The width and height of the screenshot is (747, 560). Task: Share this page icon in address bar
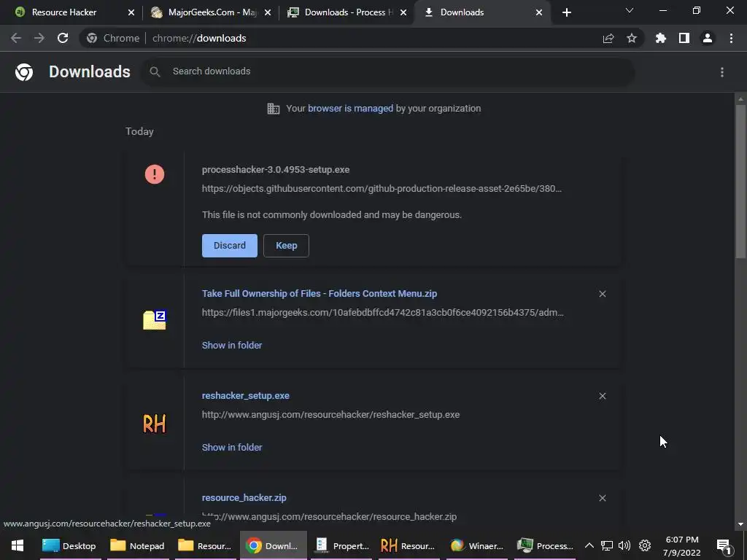pos(608,38)
